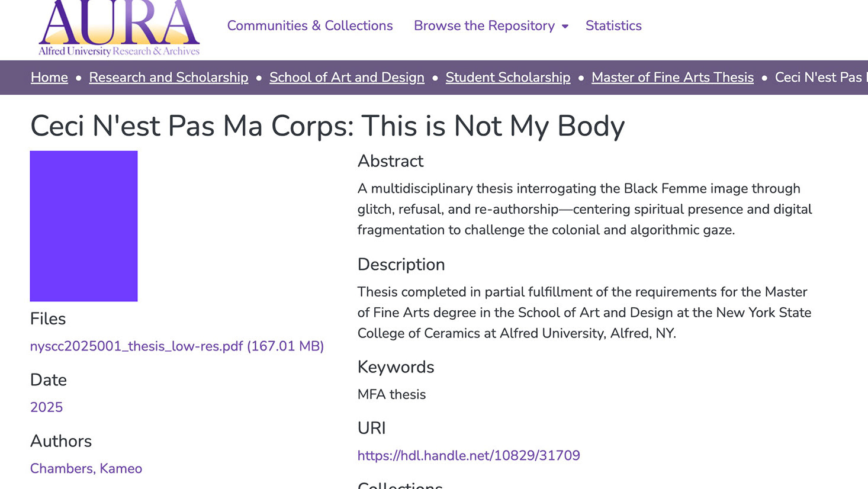Navigate to Home breadcrumb
The height and width of the screenshot is (489, 868).
[x=49, y=78]
